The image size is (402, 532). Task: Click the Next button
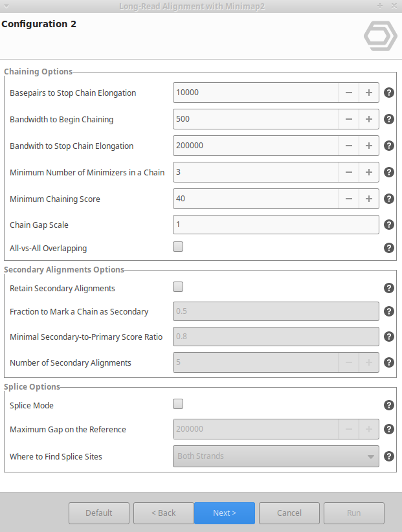(225, 513)
